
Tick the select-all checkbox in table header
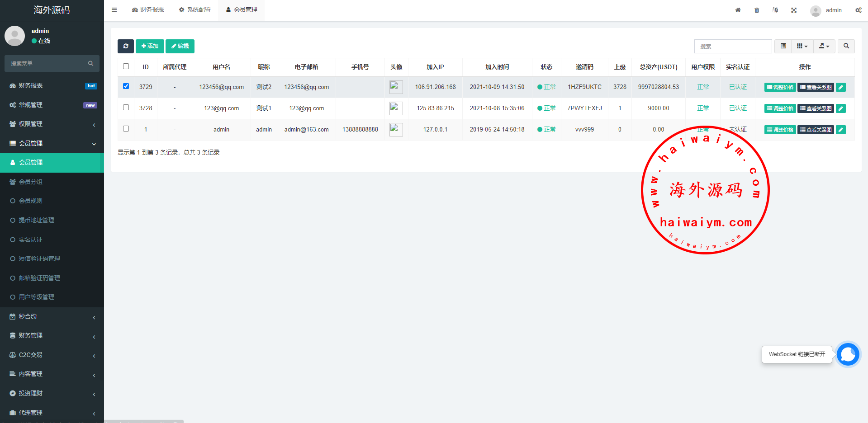(x=126, y=66)
